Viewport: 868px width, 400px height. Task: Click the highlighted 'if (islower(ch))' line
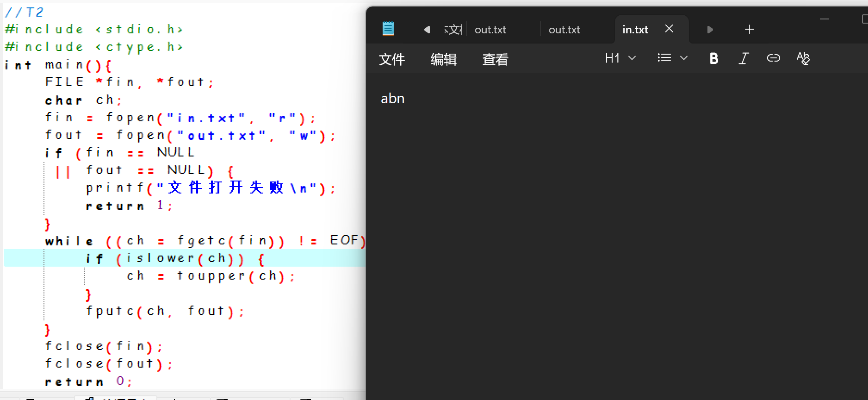(175, 258)
